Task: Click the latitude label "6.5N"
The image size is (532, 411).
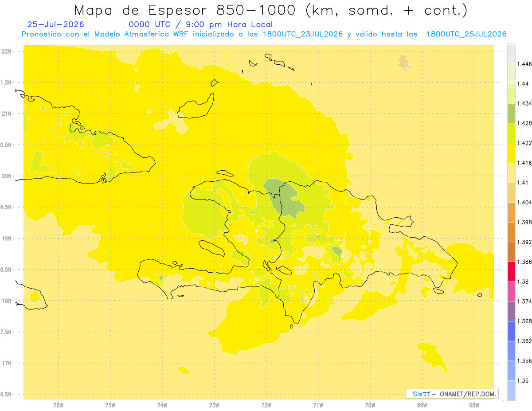Action: (6, 394)
